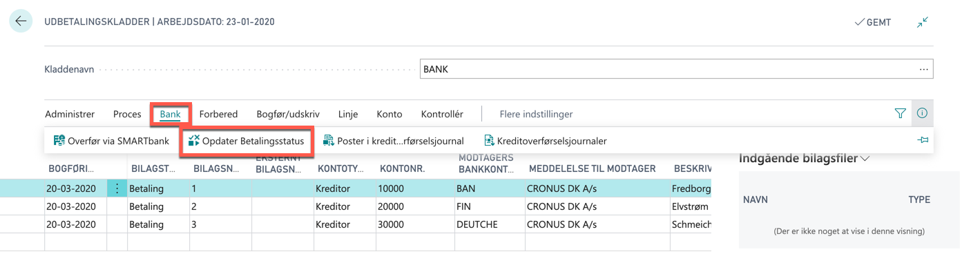
Task: Show Flere indstillinger options
Action: pyautogui.click(x=536, y=114)
